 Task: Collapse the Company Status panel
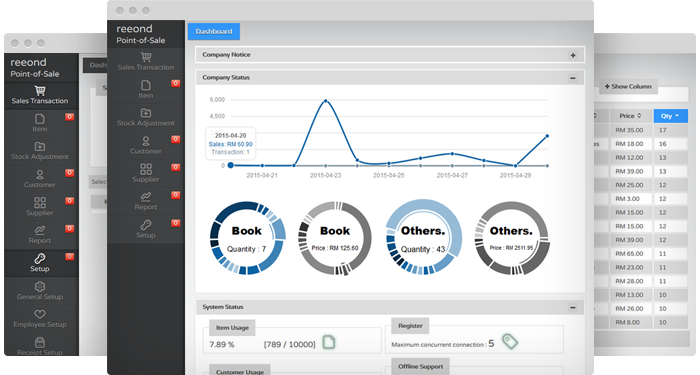click(573, 78)
